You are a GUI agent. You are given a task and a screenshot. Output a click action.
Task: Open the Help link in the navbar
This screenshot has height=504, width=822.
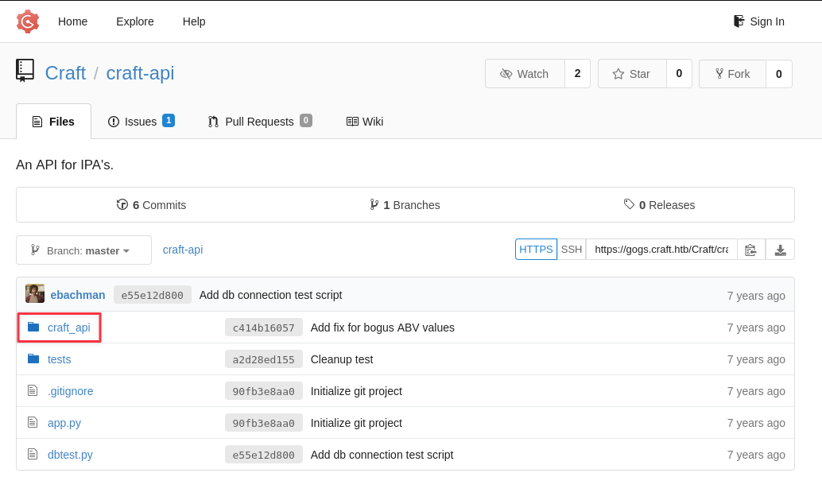(194, 21)
